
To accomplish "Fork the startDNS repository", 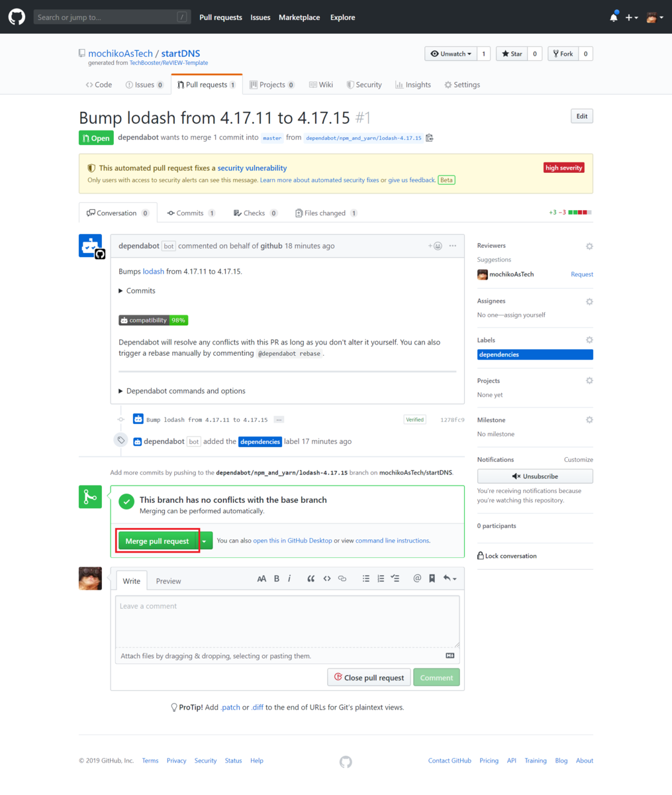I will click(563, 54).
